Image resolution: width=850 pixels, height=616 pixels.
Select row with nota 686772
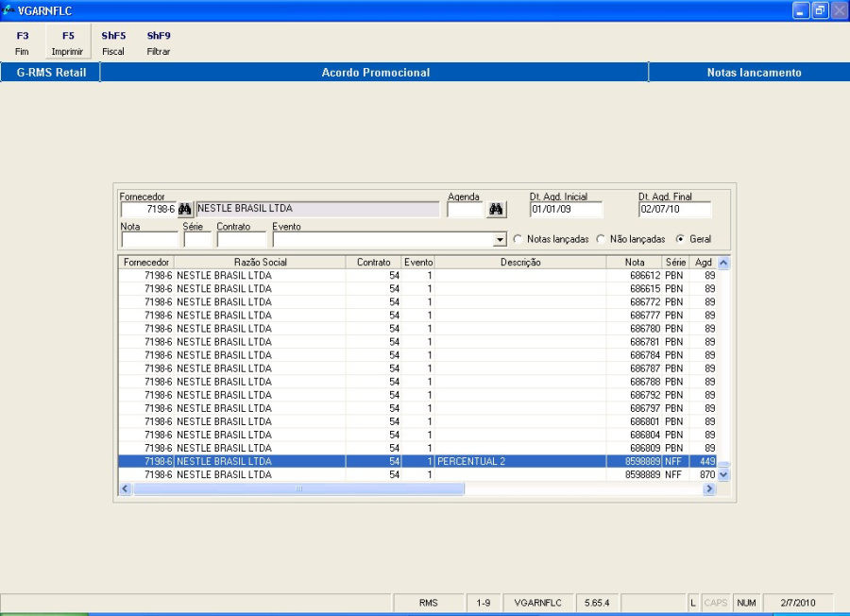click(x=417, y=302)
